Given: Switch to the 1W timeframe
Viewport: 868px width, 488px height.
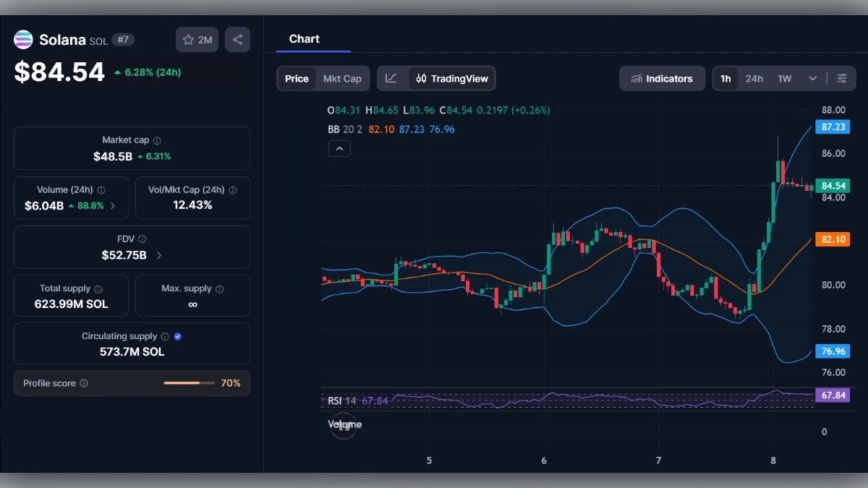Looking at the screenshot, I should 785,78.
